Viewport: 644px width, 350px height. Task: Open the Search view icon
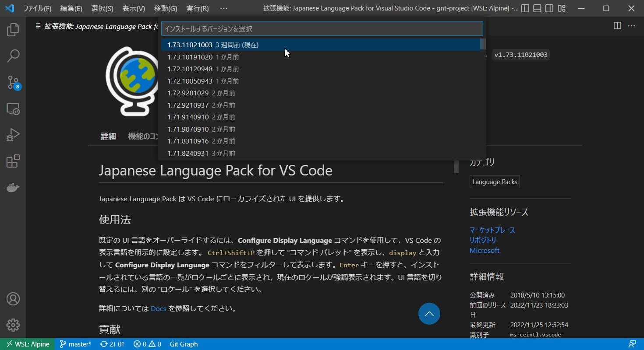point(13,56)
